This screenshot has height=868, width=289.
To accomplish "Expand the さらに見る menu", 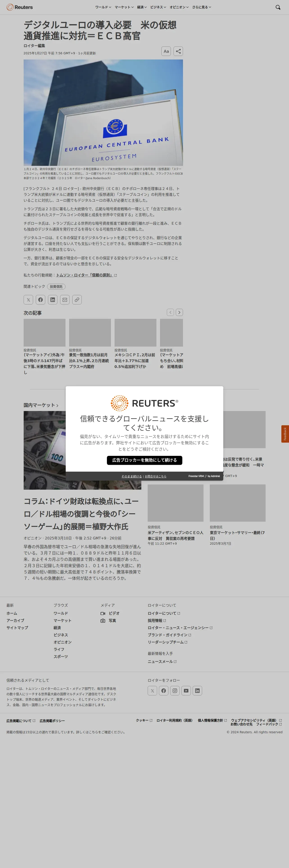I will 201,7.
